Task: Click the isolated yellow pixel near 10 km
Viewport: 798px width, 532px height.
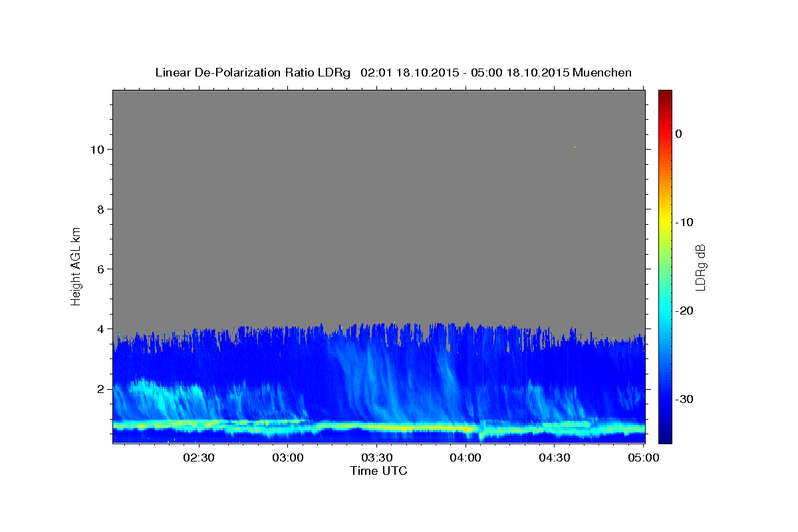Action: [575, 146]
